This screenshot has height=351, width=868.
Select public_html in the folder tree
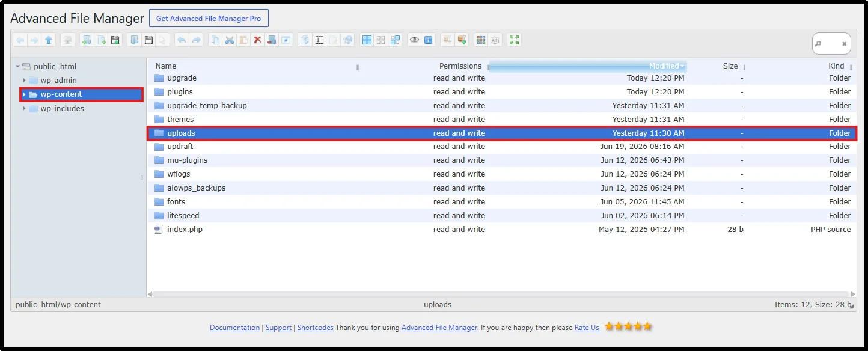(x=55, y=66)
